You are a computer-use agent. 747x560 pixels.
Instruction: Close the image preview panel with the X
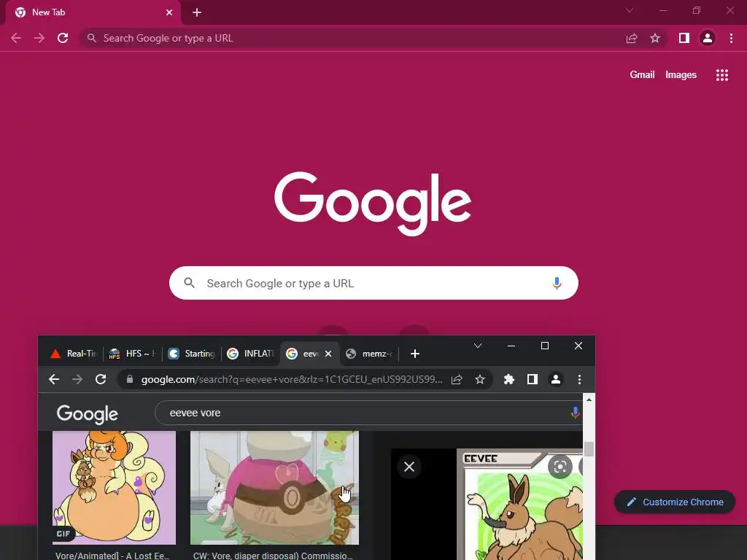click(x=409, y=467)
